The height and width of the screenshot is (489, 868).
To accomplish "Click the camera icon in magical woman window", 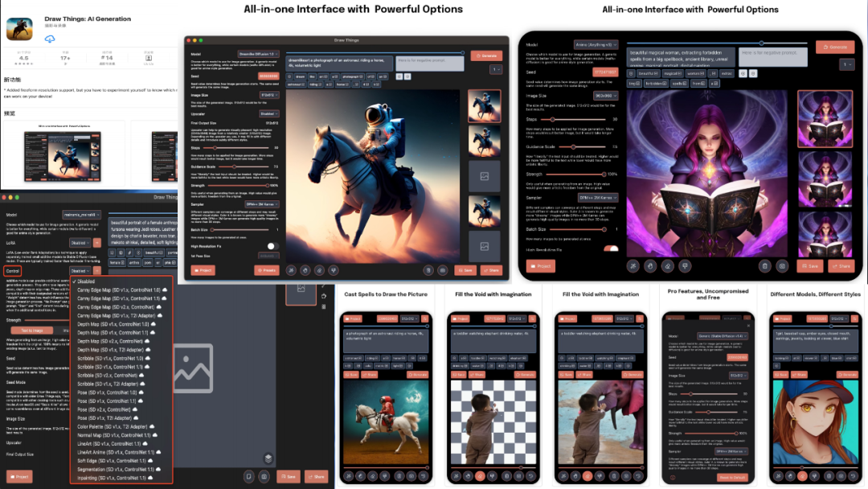I will tap(782, 266).
